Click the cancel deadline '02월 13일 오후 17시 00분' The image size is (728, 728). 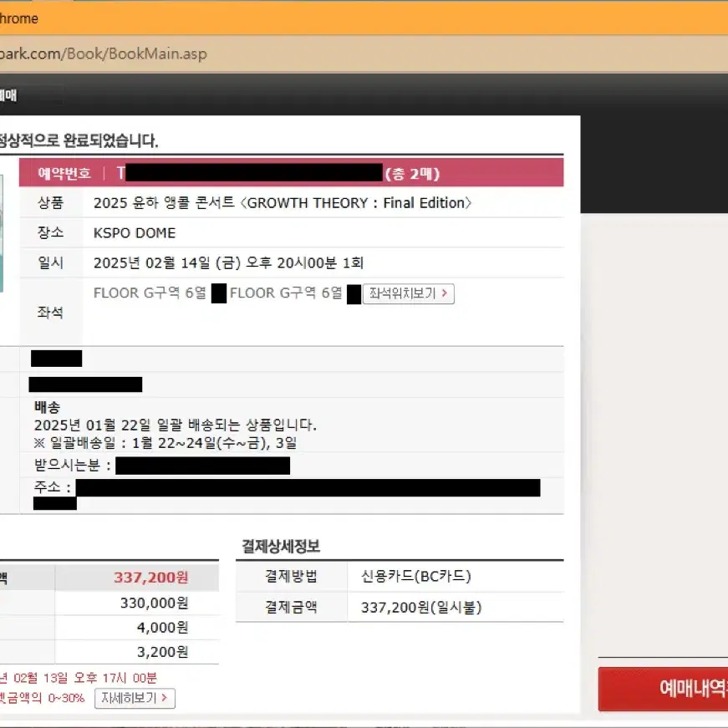[85, 679]
